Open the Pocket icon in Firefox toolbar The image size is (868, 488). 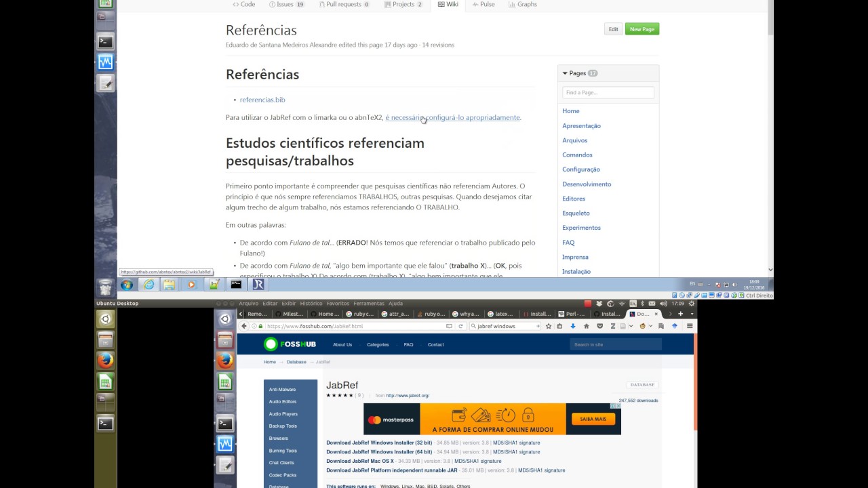(600, 326)
